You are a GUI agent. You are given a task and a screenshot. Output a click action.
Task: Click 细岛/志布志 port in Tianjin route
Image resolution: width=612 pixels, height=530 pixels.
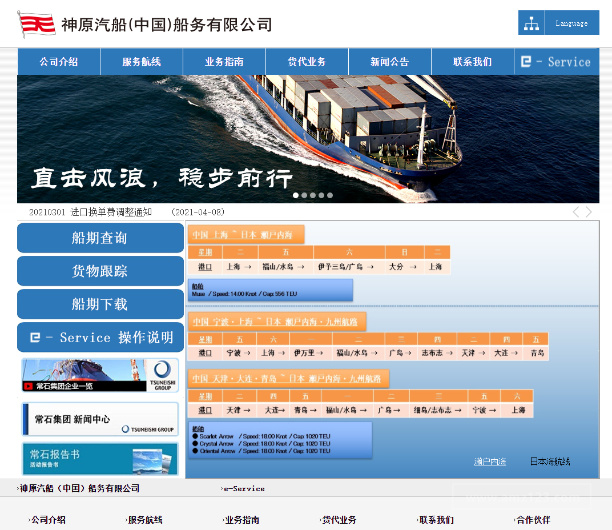(x=438, y=410)
